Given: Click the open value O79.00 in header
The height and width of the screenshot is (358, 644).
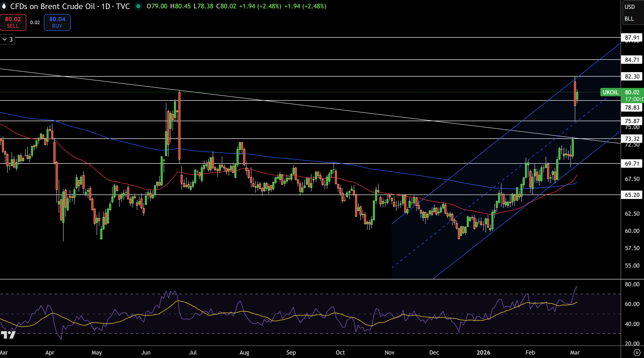Looking at the screenshot, I should (157, 6).
